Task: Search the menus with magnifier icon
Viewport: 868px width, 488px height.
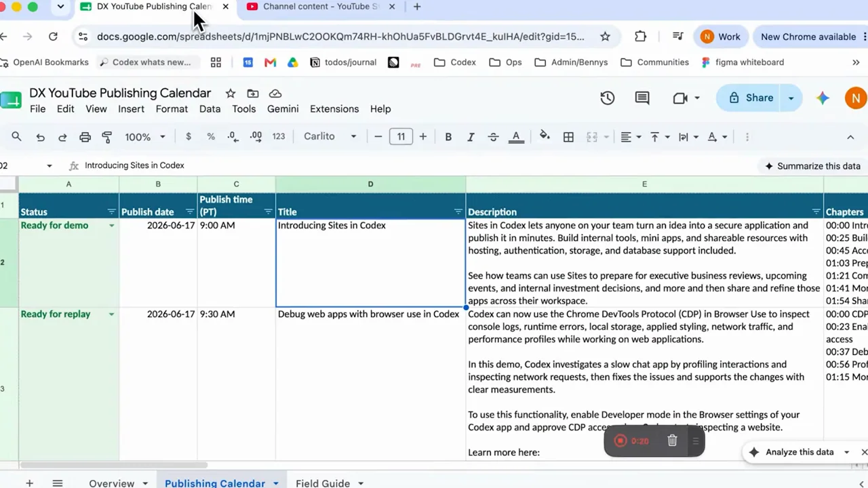Action: 16,137
